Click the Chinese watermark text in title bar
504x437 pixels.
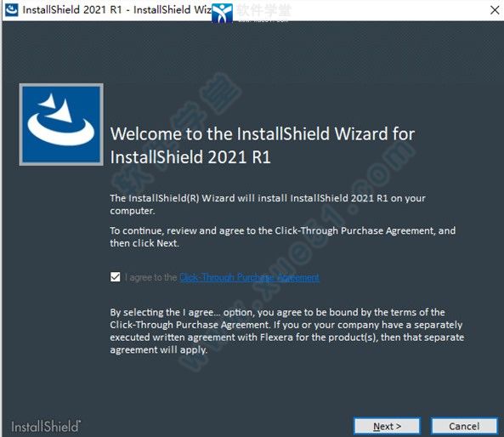pos(263,10)
